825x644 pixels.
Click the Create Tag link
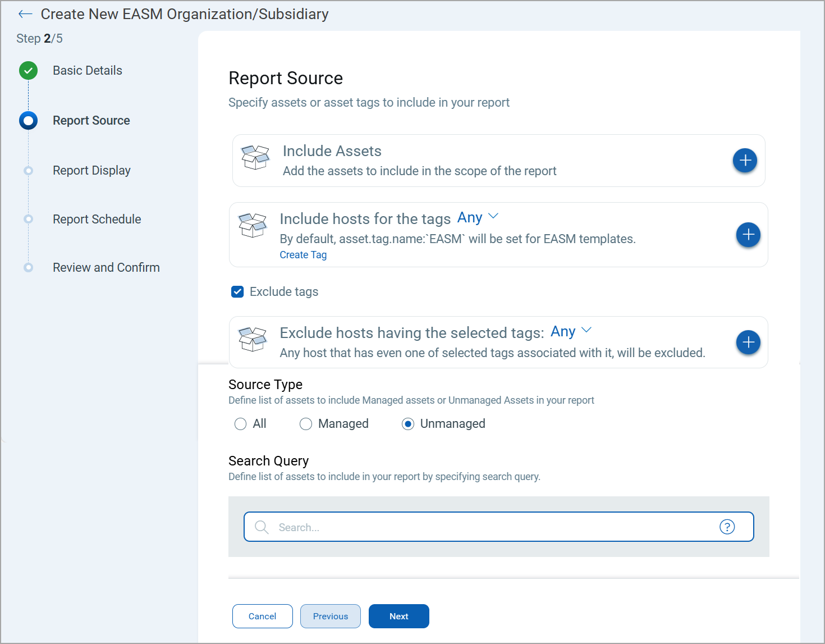tap(303, 255)
